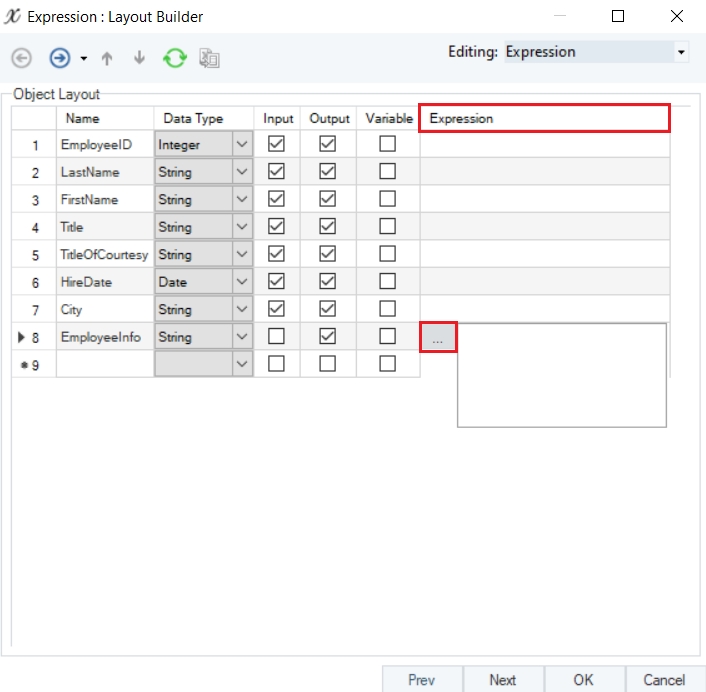Check Output box in empty row 9
Image resolution: width=706 pixels, height=692 pixels.
click(327, 364)
